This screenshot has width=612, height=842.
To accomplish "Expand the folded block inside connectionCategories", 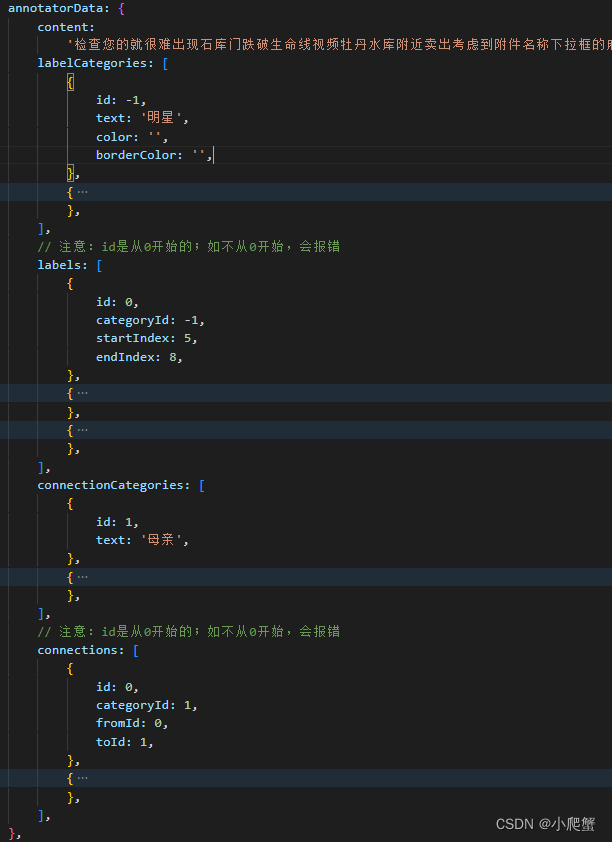I will [82, 577].
